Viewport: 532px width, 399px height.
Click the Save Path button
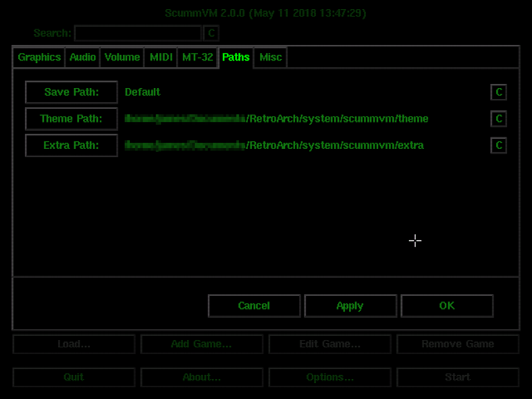(72, 92)
